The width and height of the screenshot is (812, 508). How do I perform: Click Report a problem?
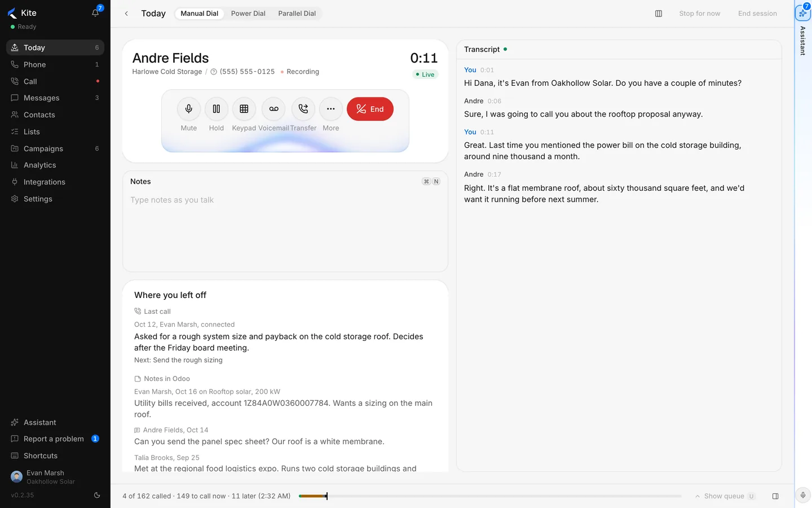click(x=55, y=439)
